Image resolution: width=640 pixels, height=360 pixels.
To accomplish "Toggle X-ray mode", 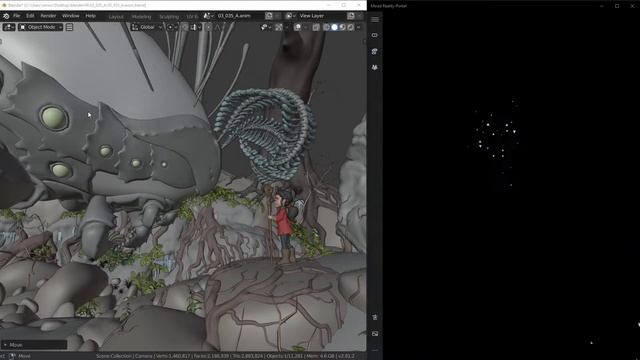I will point(316,27).
